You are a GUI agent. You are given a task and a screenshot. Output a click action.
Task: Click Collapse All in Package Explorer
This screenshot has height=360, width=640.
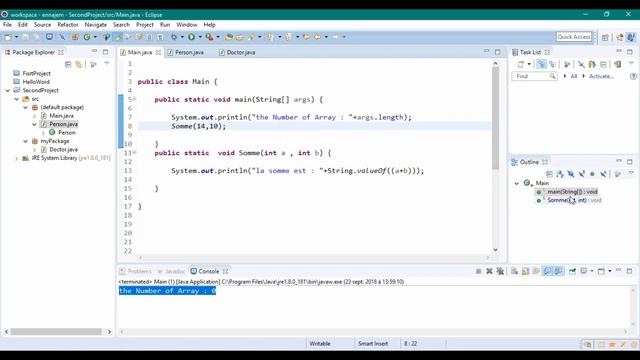point(68,64)
